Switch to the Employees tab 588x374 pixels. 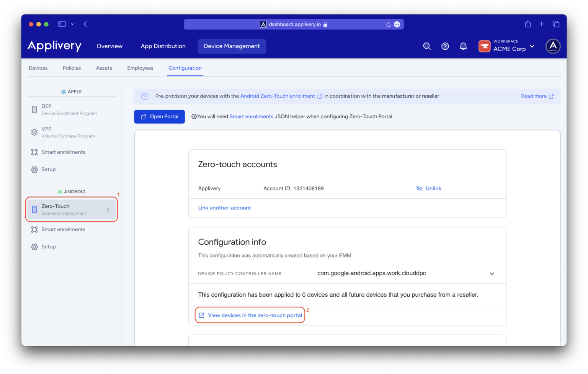(140, 68)
